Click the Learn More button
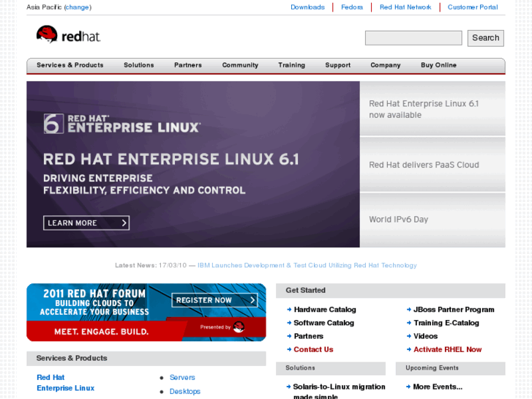The width and height of the screenshot is (532, 399). (x=86, y=223)
